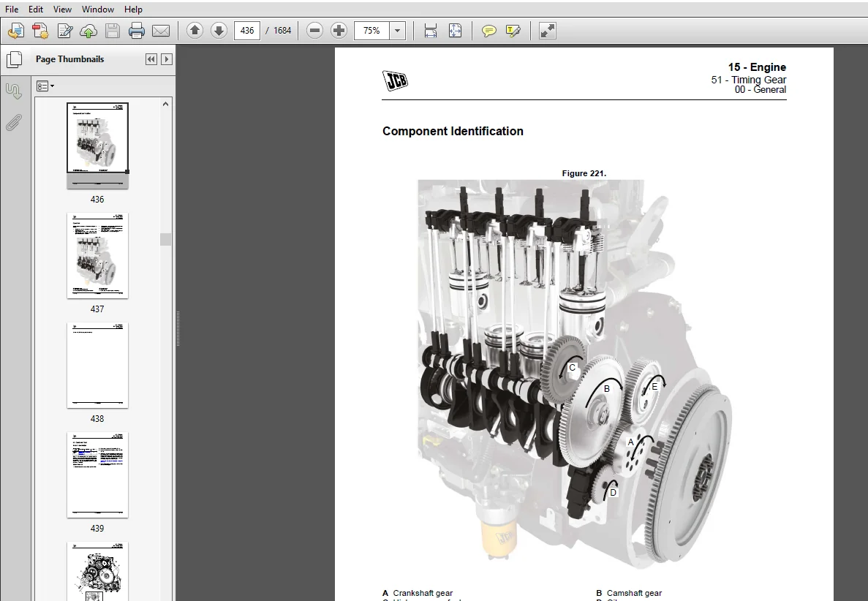Viewport: 868px width, 601px height.
Task: Open the thumbnails options dropdown menu
Action: pyautogui.click(x=45, y=86)
